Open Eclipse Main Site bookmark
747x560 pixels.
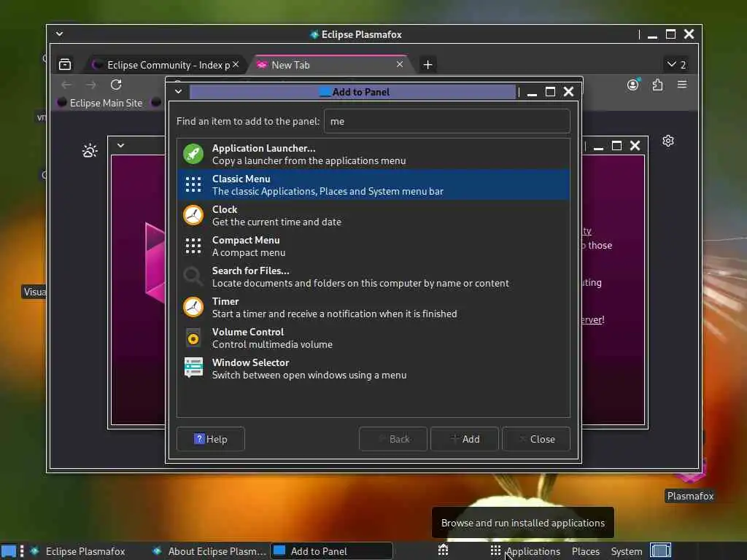[x=100, y=103]
